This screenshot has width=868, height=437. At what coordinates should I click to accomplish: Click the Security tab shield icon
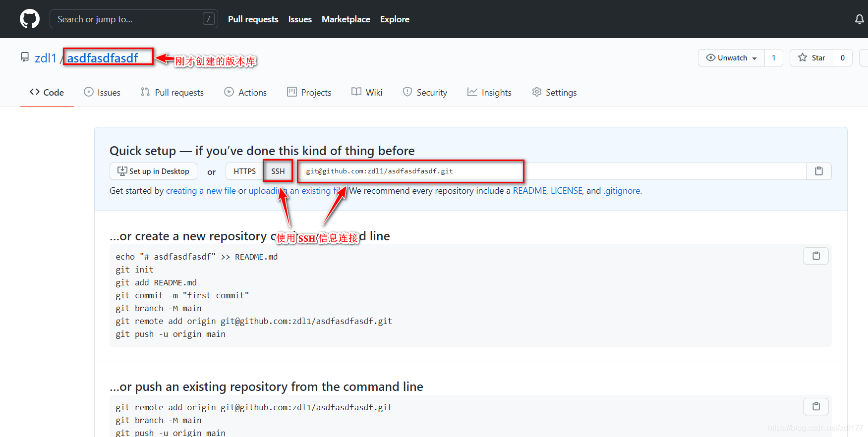[x=407, y=92]
